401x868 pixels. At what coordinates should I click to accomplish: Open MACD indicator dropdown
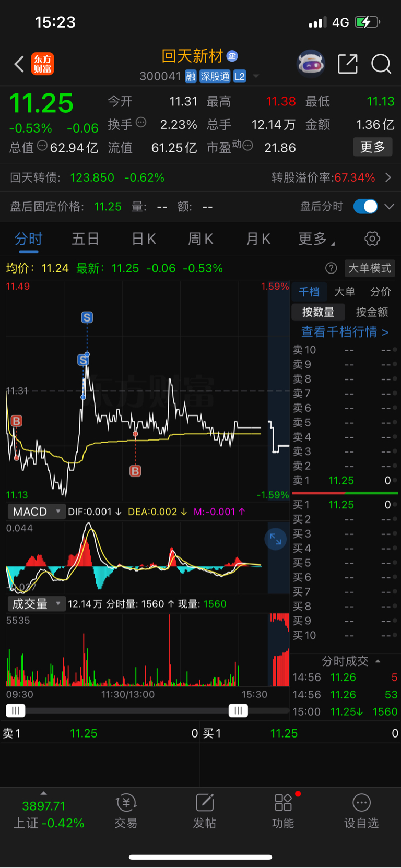pyautogui.click(x=36, y=512)
